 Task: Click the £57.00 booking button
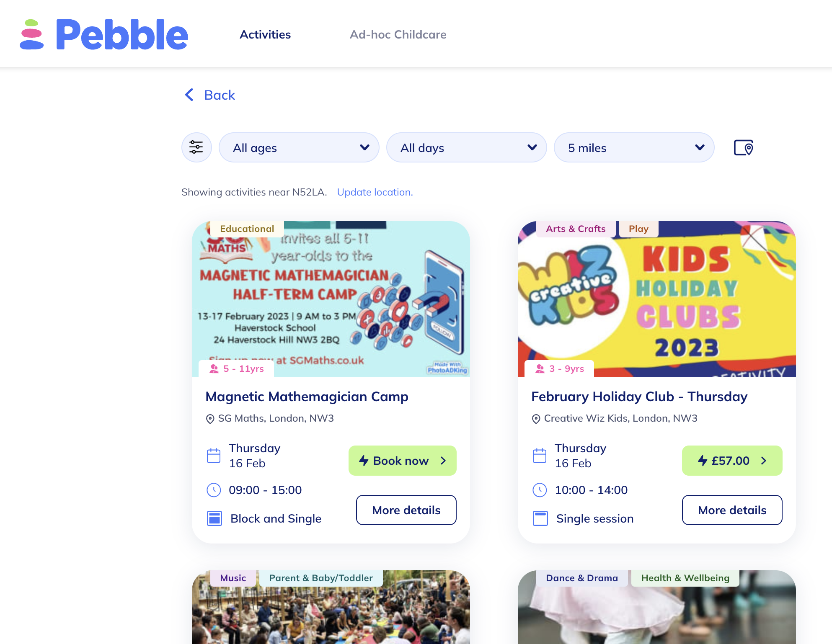tap(732, 461)
